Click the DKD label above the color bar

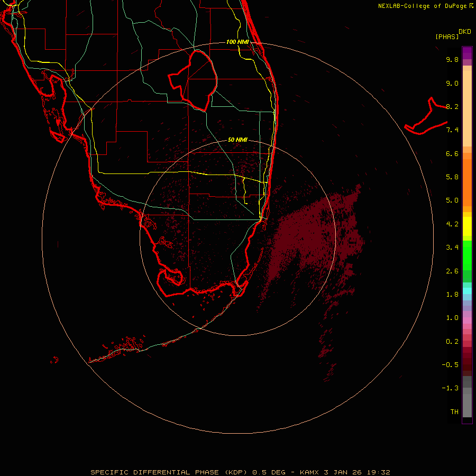[464, 32]
